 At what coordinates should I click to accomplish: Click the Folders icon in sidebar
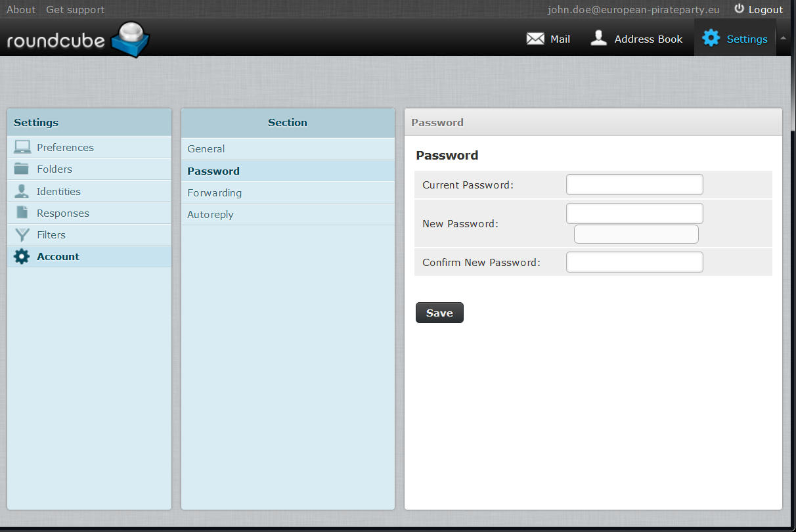tap(22, 169)
